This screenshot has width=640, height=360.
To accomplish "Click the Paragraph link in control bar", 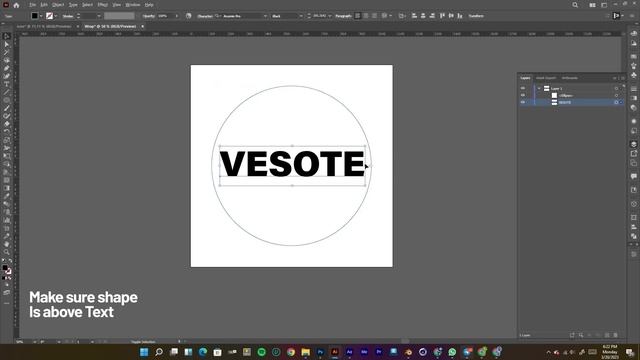I will click(343, 16).
